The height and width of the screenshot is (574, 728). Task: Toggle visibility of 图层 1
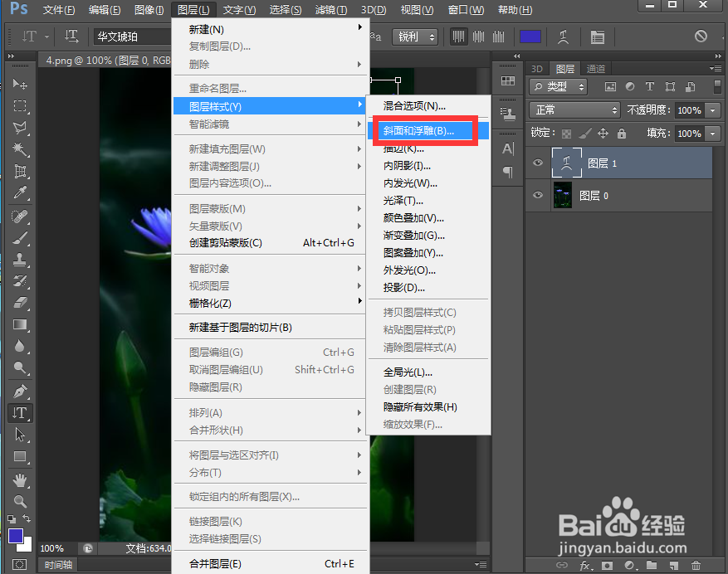(538, 163)
